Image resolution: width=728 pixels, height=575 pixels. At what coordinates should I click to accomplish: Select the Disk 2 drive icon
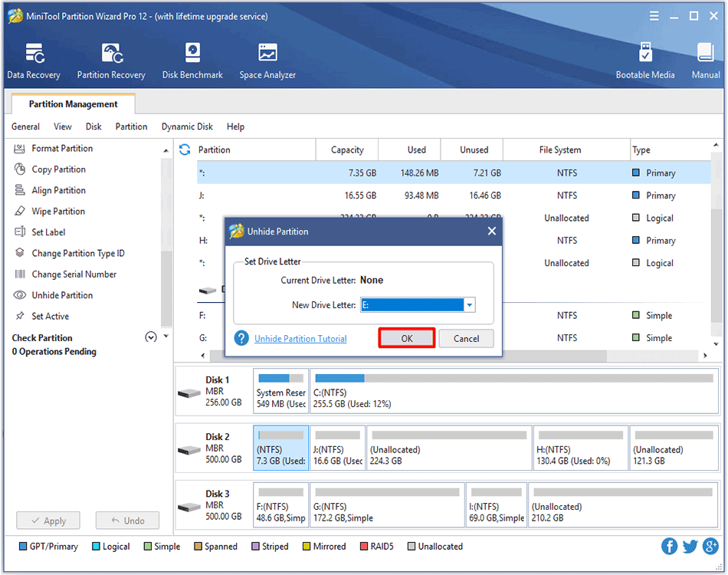(189, 450)
